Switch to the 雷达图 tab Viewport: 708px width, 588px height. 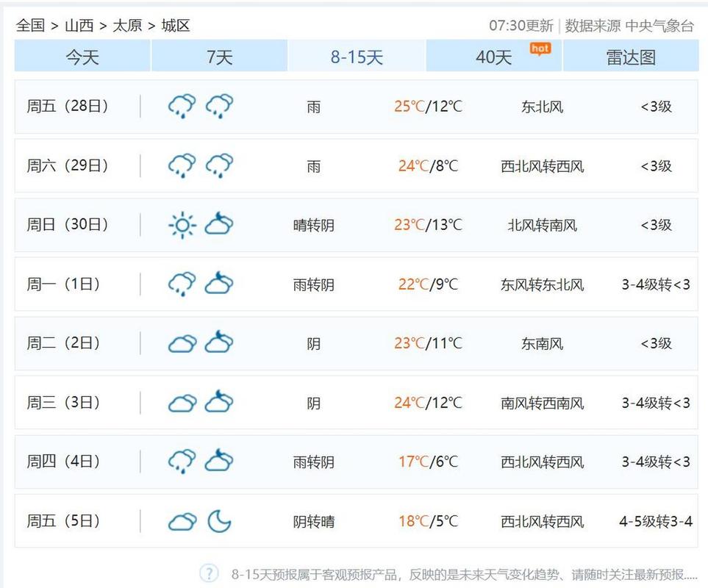(x=631, y=56)
